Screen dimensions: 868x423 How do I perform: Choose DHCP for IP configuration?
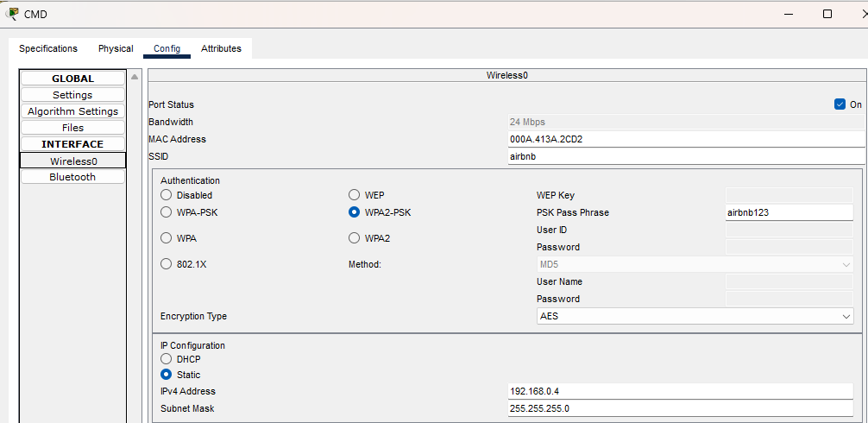[x=167, y=359]
